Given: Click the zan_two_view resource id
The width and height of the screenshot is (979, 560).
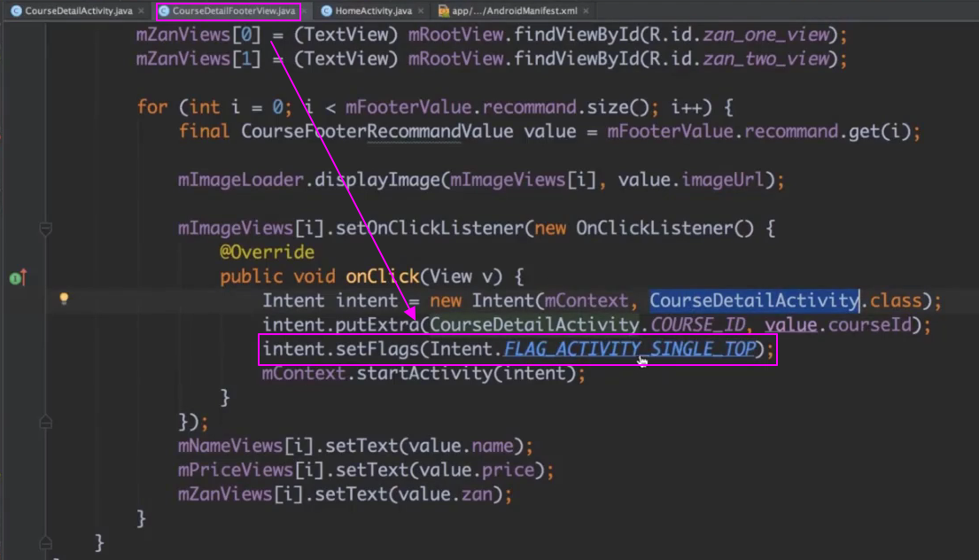Looking at the screenshot, I should pyautogui.click(x=766, y=58).
